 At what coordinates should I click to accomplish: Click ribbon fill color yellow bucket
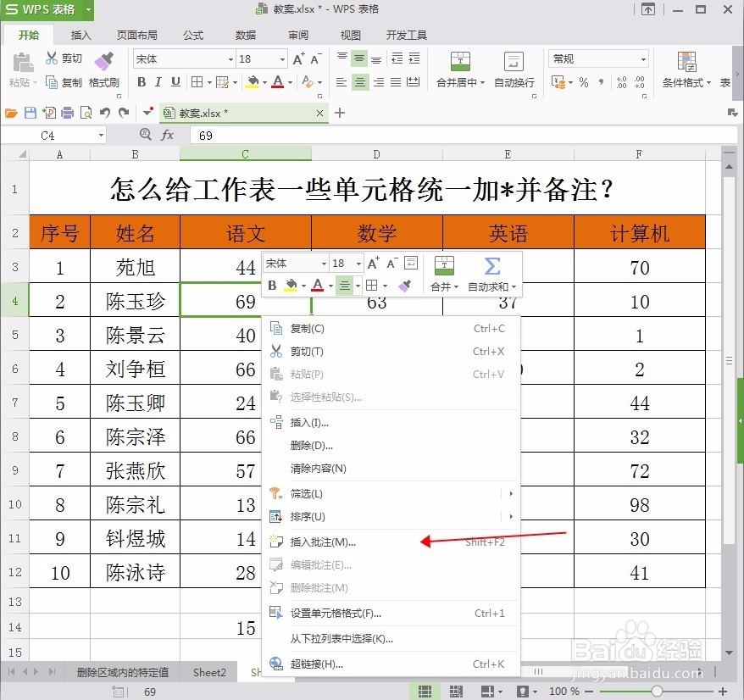pyautogui.click(x=253, y=82)
